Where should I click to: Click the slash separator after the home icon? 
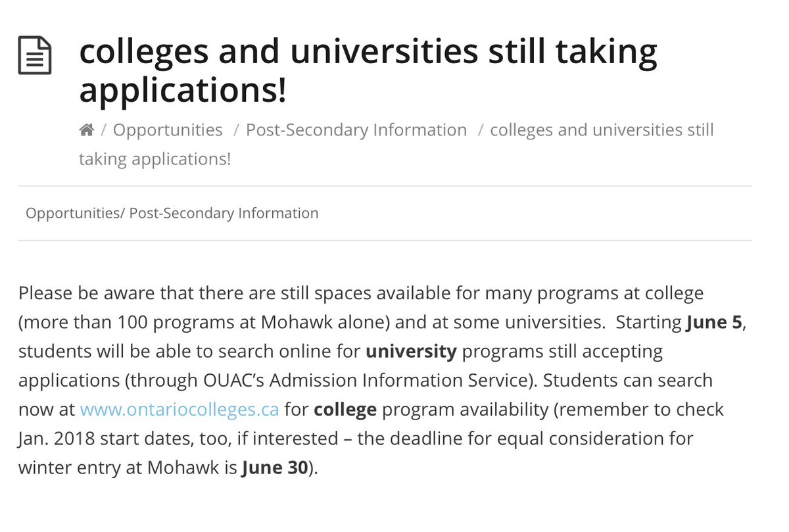(x=104, y=130)
